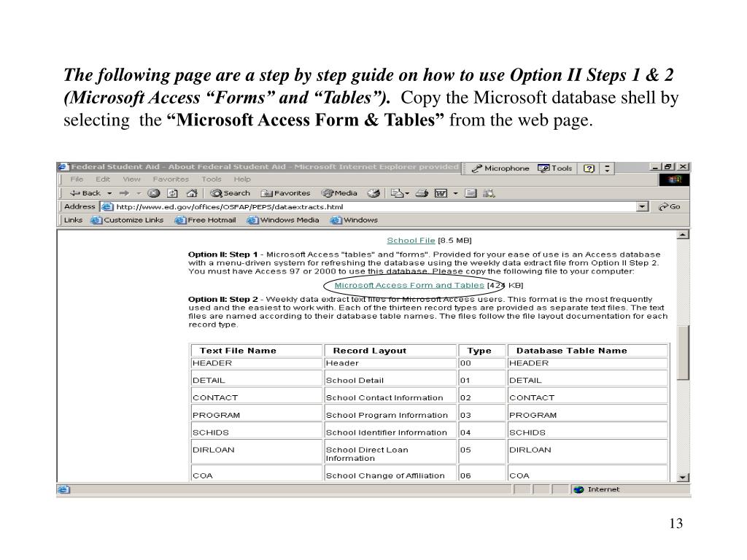Click the Text File Name column header
The width and height of the screenshot is (747, 560).
pyautogui.click(x=256, y=351)
